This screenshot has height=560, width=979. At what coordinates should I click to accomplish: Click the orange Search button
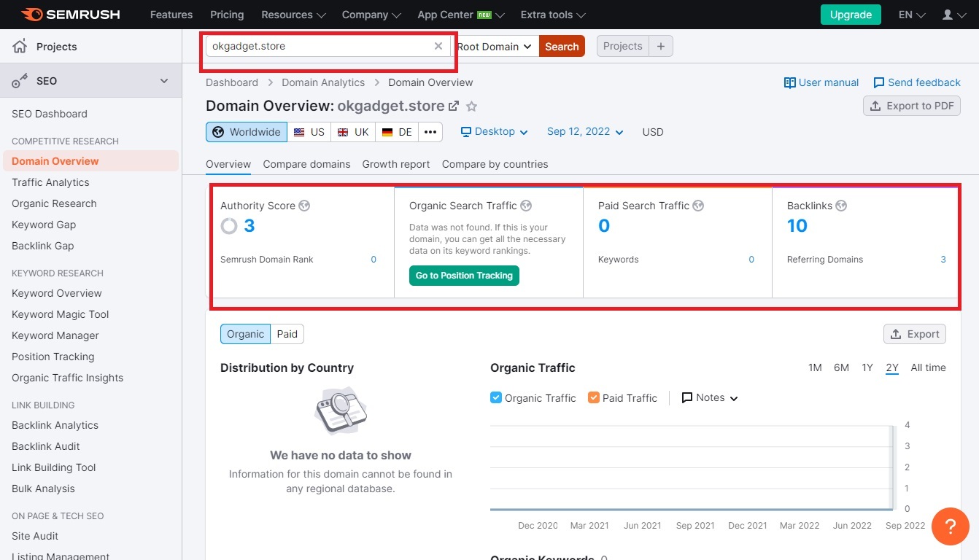pyautogui.click(x=562, y=46)
